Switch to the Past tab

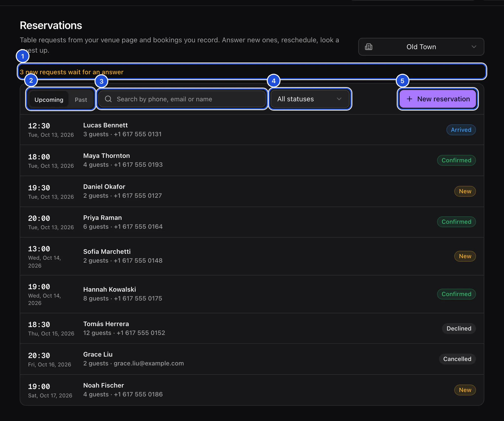click(x=81, y=100)
